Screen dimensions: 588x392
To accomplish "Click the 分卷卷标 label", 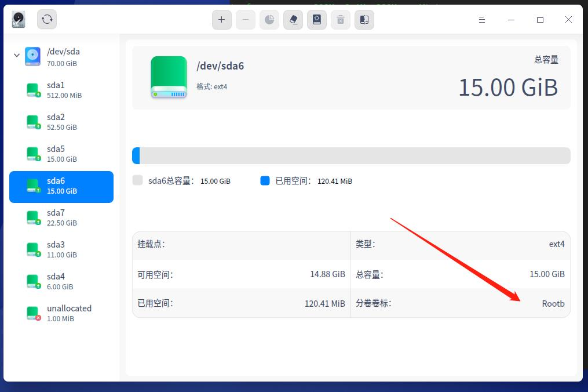I will pyautogui.click(x=374, y=303).
